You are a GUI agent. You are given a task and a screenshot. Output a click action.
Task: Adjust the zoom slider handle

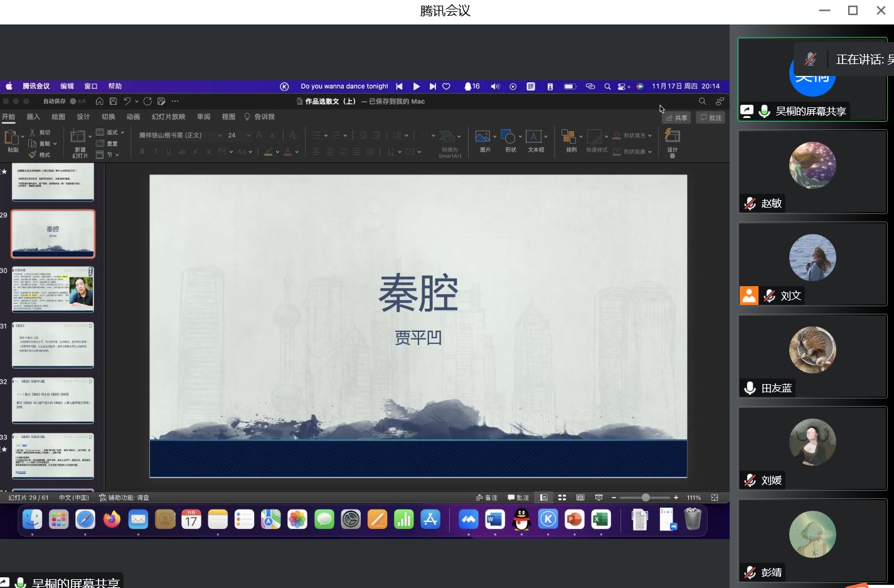[646, 498]
